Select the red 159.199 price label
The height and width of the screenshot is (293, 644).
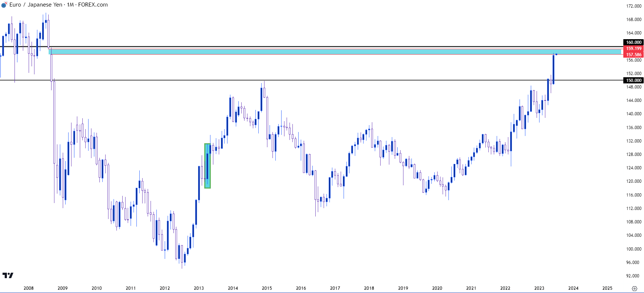point(633,49)
